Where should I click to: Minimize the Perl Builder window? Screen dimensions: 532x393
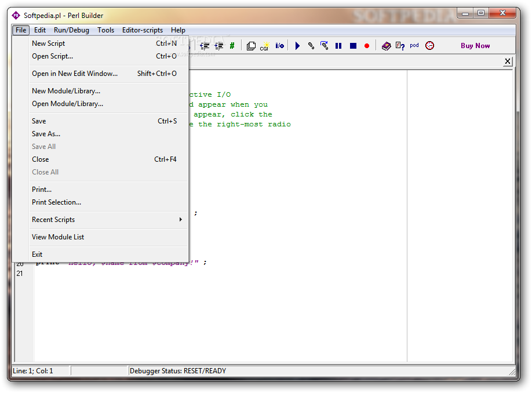[x=465, y=13]
